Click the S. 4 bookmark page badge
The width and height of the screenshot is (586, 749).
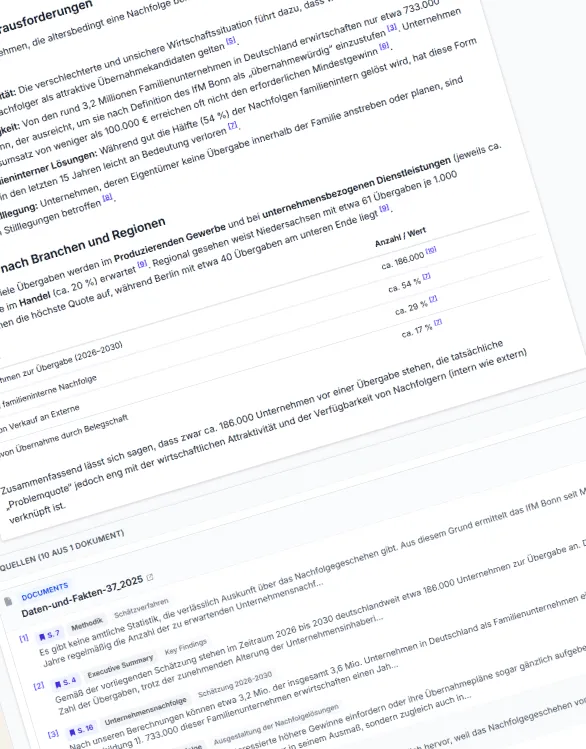[x=65, y=683]
